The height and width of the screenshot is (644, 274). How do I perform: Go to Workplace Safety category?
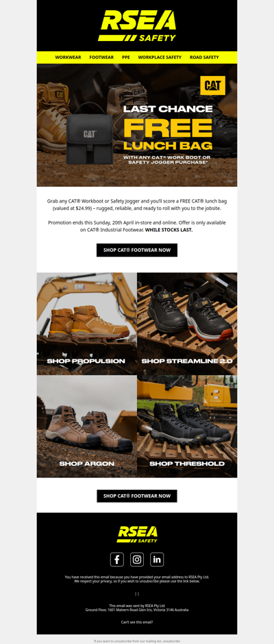pyautogui.click(x=160, y=57)
